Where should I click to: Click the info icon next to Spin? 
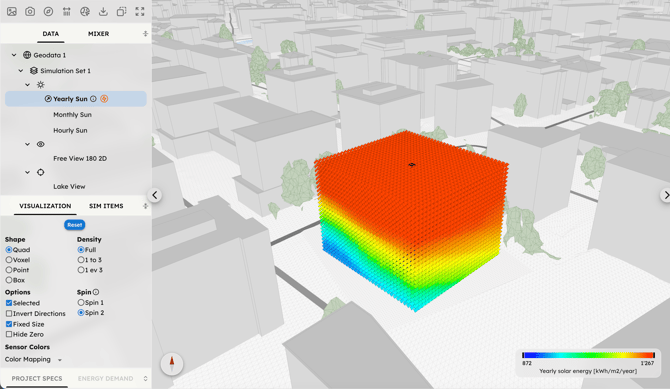point(96,292)
